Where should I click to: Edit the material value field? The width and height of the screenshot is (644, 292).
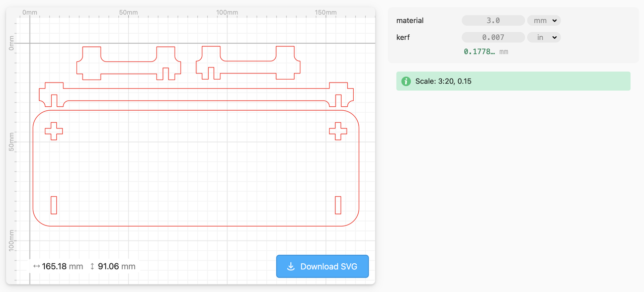click(493, 21)
